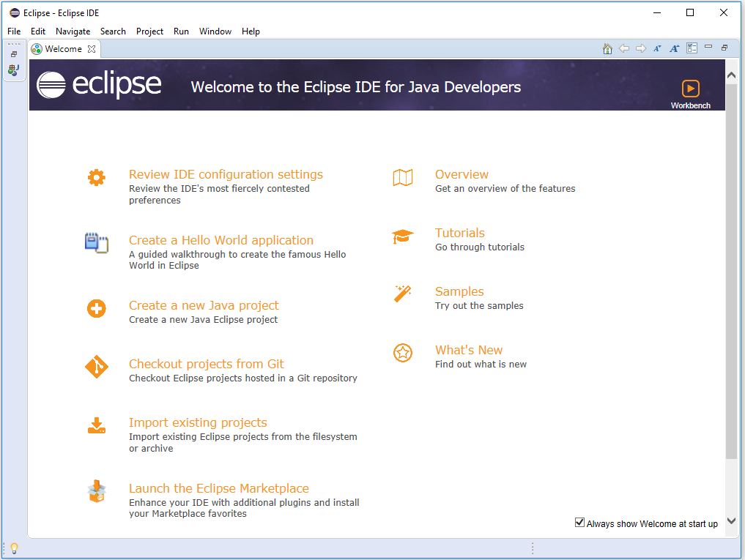Click the gear icon for configuration settings
The image size is (745, 560).
96,177
